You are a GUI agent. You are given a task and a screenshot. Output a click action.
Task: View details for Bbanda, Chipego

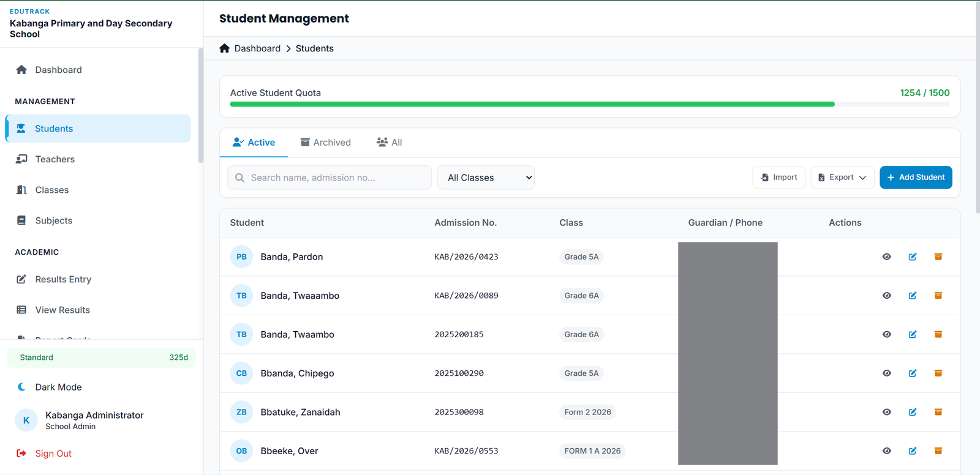(x=886, y=373)
